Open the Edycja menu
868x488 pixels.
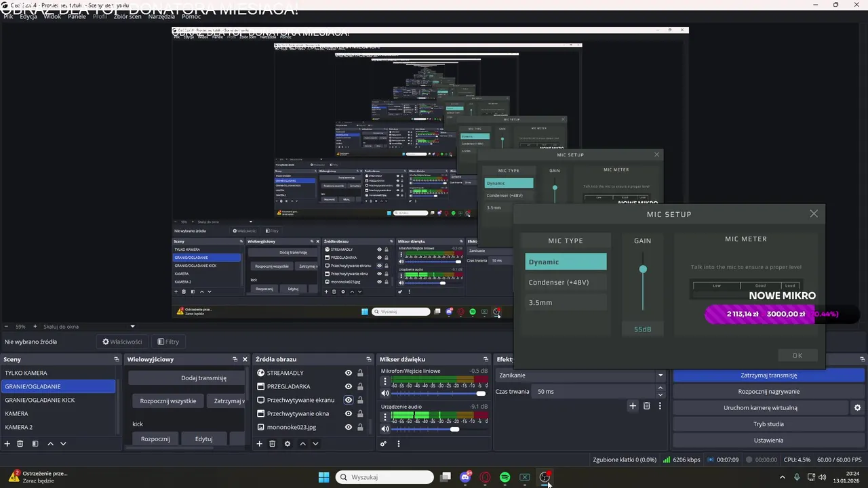tap(28, 16)
